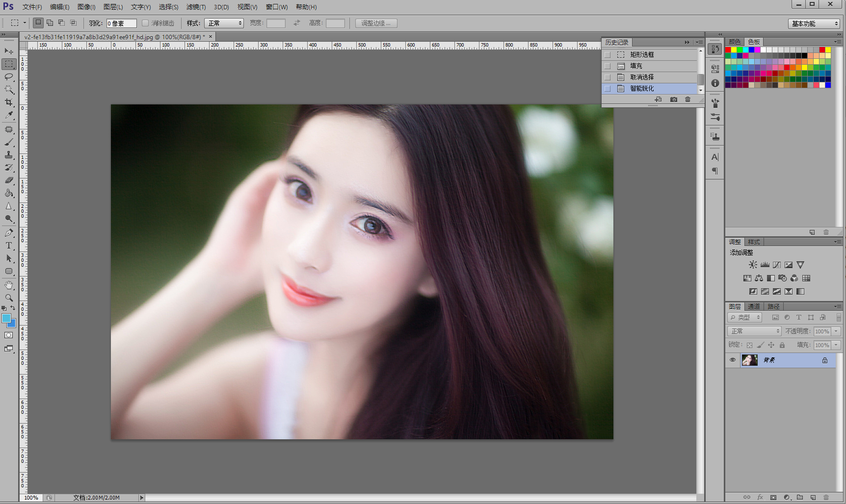Select the Zoom tool
The image size is (846, 504).
pyautogui.click(x=9, y=298)
